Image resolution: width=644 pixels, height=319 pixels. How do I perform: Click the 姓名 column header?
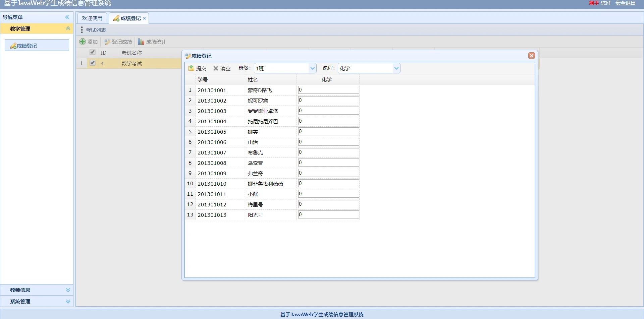pyautogui.click(x=271, y=80)
